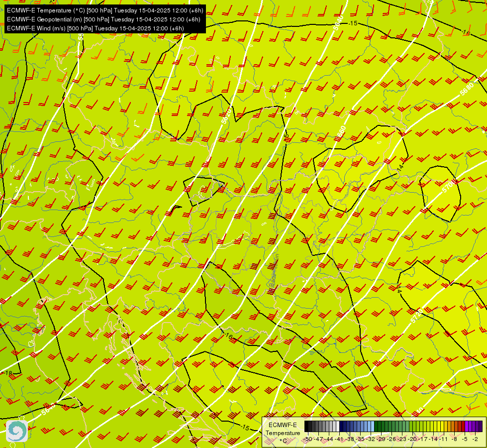The height and width of the screenshot is (448, 487).
Task: Click the -16 isotherm contour label
Action: click(228, 336)
